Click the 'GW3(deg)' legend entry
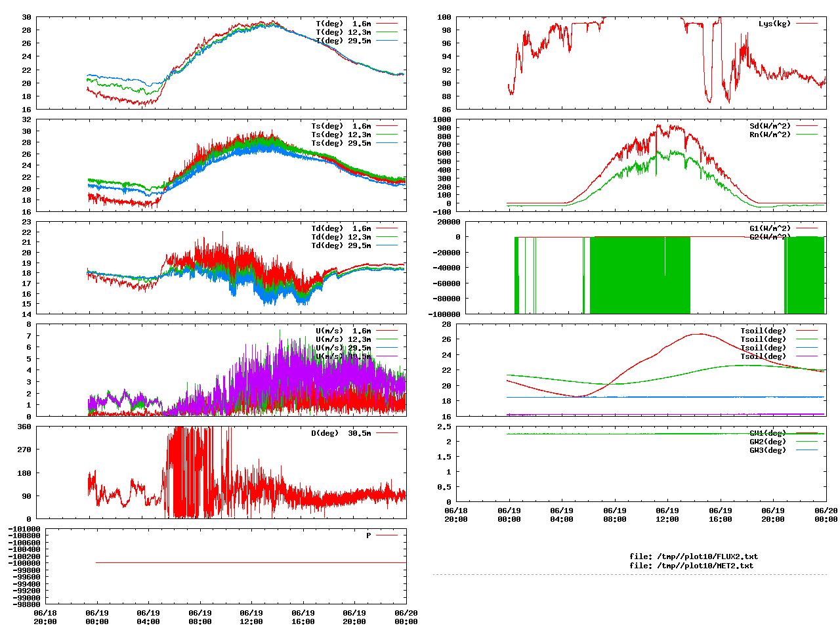The height and width of the screenshot is (630, 840). (768, 450)
